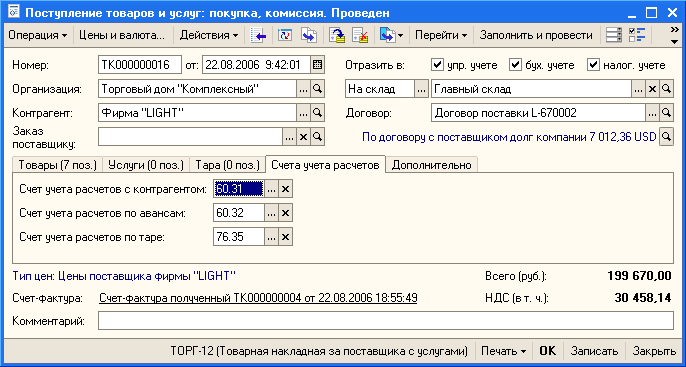Viewport: 686px width, 367px height.
Task: Click into the Комментарий input field
Action: (x=385, y=321)
